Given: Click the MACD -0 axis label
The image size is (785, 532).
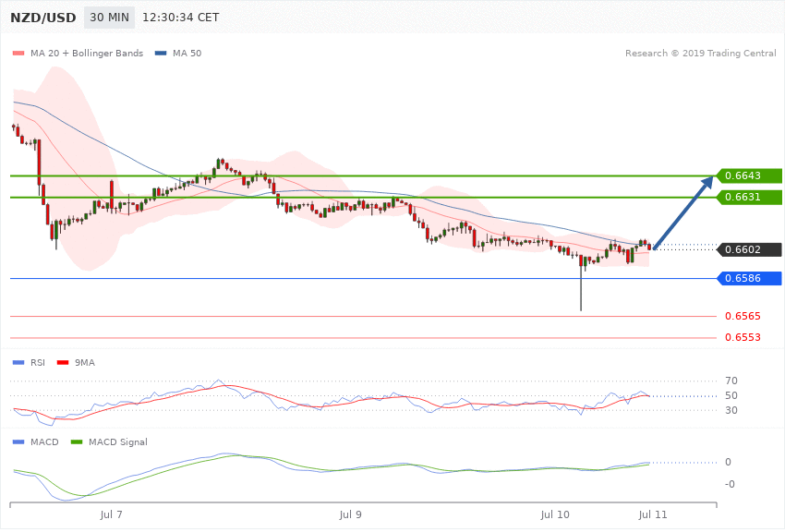Looking at the screenshot, I should [x=730, y=484].
